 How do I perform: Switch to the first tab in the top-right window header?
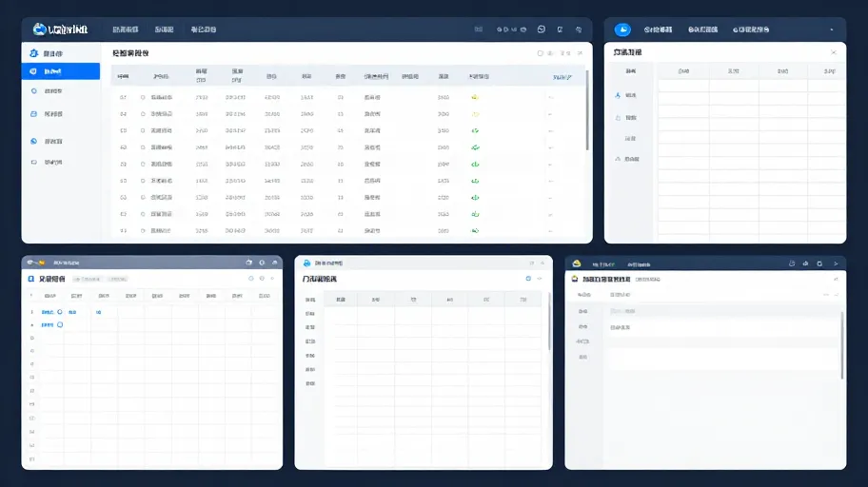click(659, 29)
